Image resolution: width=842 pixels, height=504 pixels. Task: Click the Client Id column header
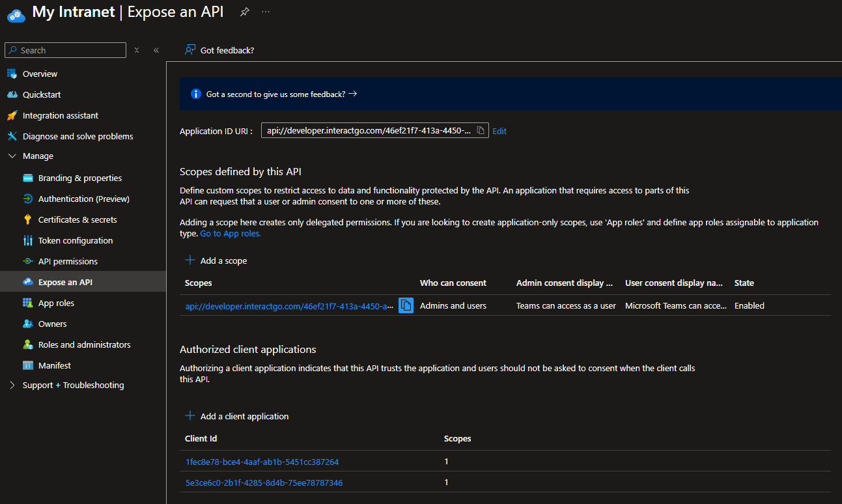(201, 438)
